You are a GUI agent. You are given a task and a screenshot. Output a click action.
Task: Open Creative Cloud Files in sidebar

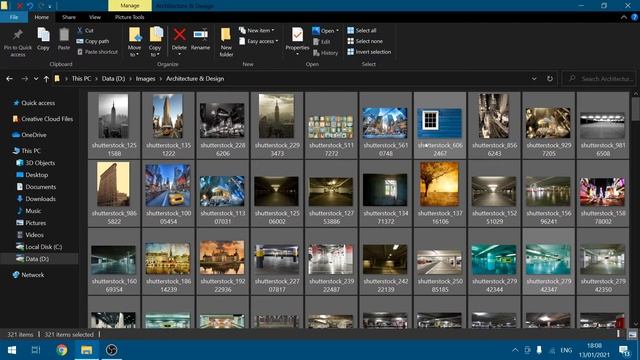[x=47, y=119]
